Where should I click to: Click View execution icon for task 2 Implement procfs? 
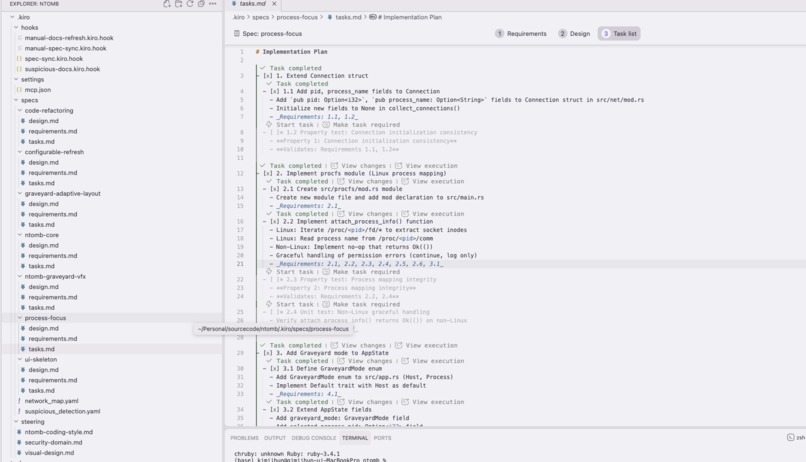coord(398,165)
